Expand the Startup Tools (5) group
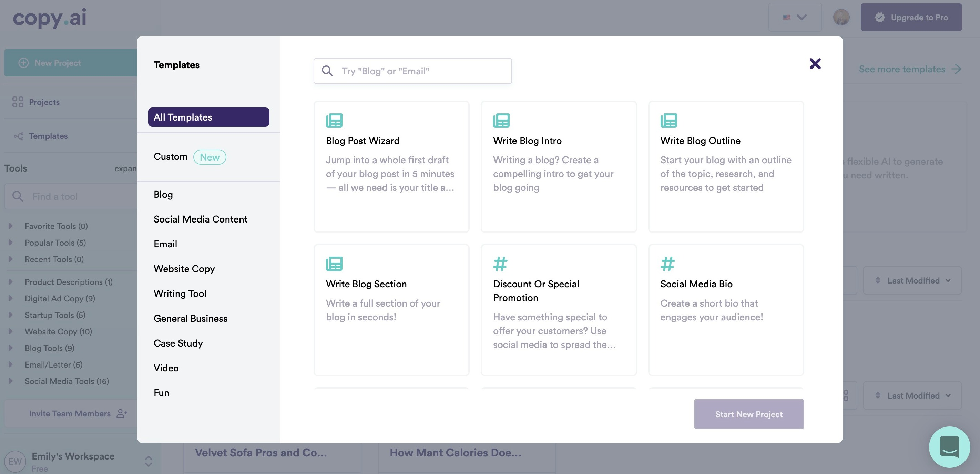 11,315
